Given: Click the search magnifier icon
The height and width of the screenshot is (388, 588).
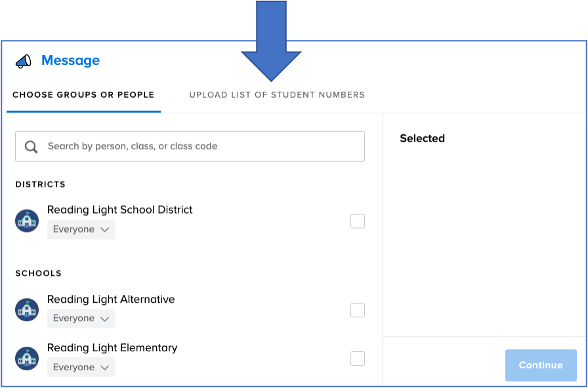Looking at the screenshot, I should (31, 146).
